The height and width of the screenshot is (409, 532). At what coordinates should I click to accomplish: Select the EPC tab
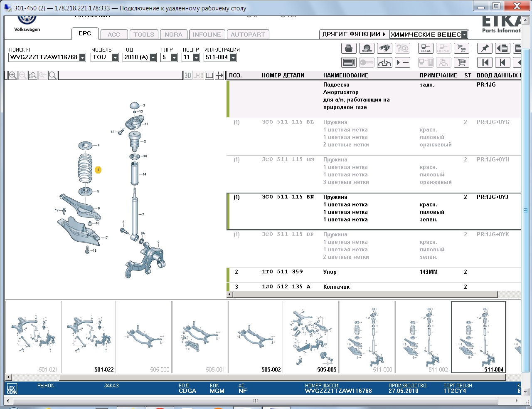[x=85, y=34]
